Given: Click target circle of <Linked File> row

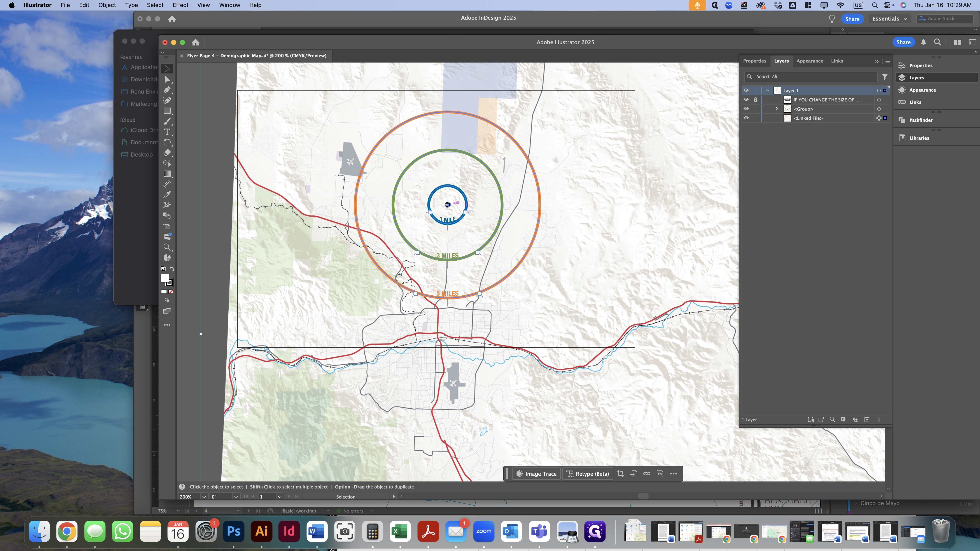Looking at the screenshot, I should [879, 118].
